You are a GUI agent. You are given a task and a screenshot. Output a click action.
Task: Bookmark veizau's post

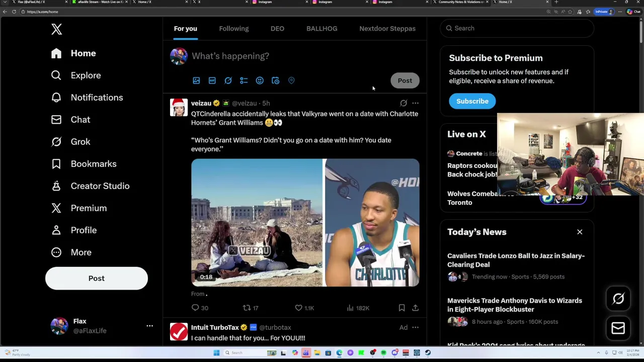(401, 308)
